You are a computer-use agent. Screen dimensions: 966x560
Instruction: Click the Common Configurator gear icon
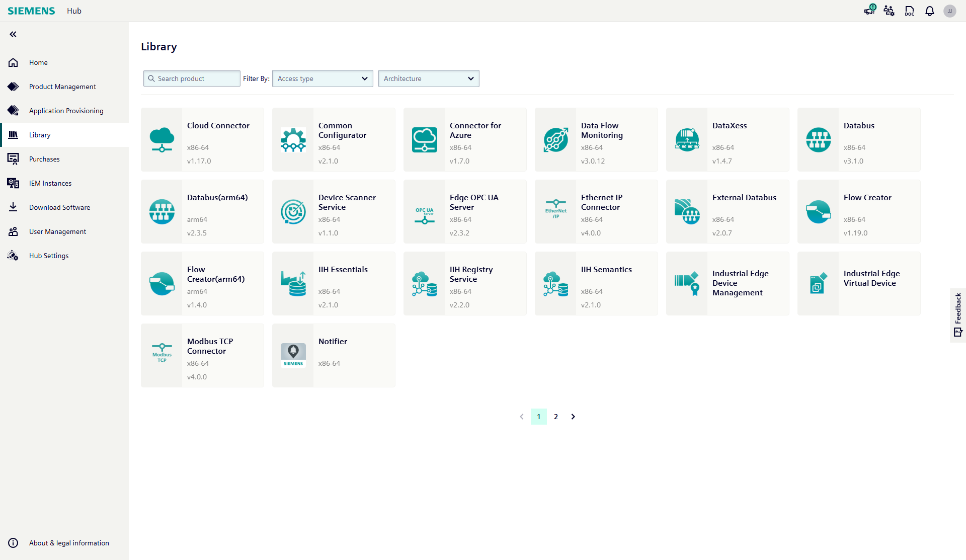point(293,140)
